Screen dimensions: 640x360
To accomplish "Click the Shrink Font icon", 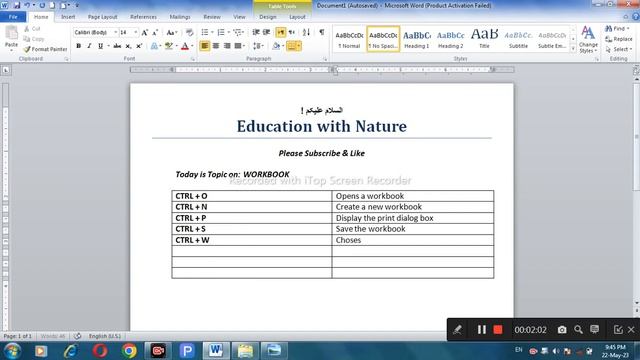I will click(x=155, y=33).
